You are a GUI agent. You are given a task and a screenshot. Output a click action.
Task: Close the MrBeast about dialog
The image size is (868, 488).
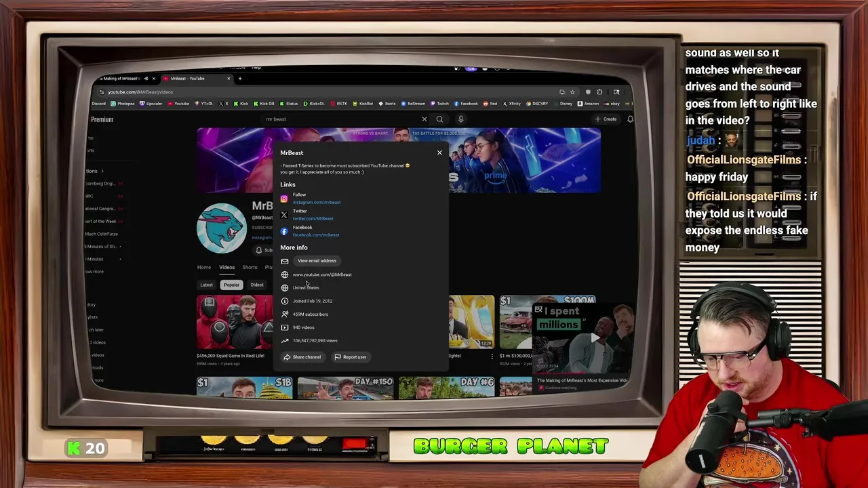[439, 152]
